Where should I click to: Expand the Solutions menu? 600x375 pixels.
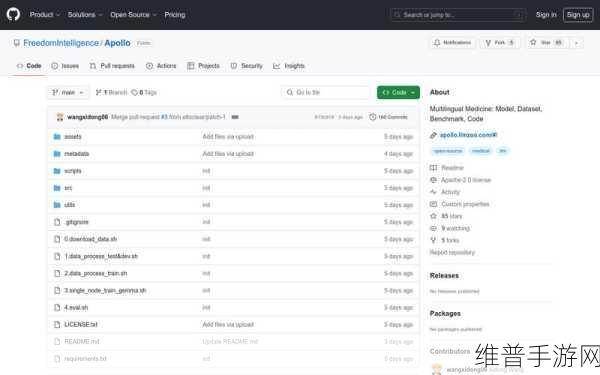coord(85,15)
